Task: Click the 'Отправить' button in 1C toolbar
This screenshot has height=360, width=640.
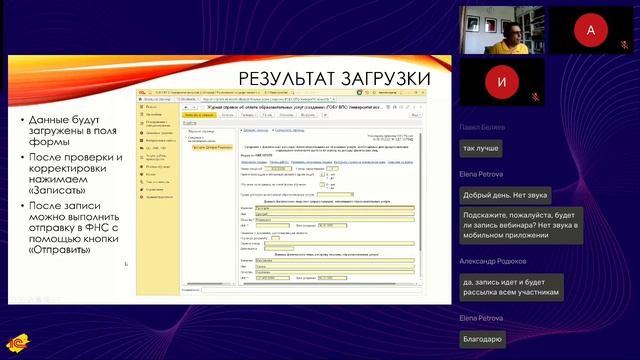Action: coord(286,115)
